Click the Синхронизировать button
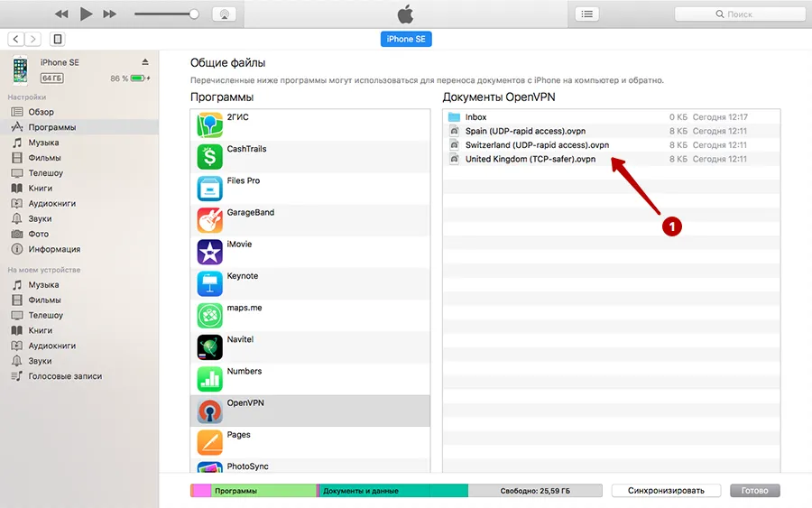This screenshot has height=508, width=812. tap(666, 490)
